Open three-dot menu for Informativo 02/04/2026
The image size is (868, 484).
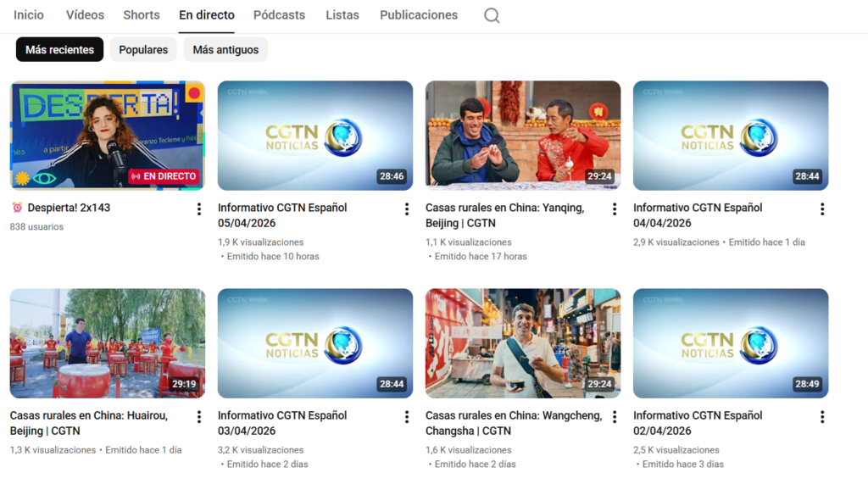coord(822,416)
